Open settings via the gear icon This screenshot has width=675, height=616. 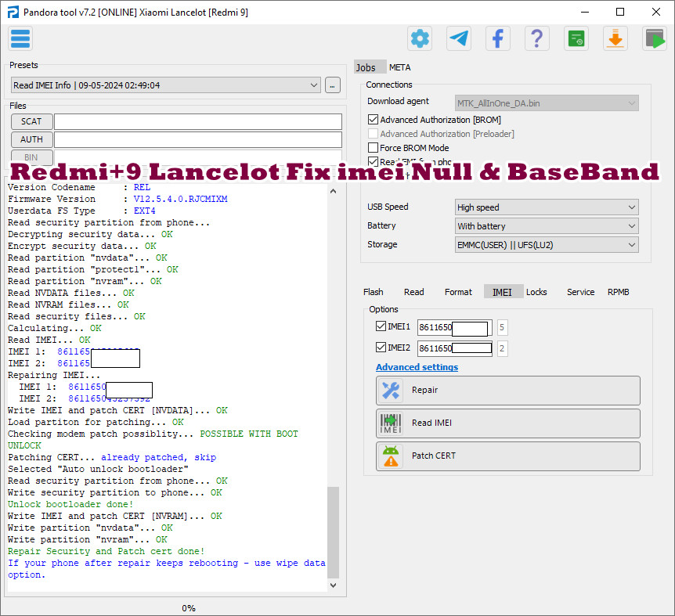420,38
